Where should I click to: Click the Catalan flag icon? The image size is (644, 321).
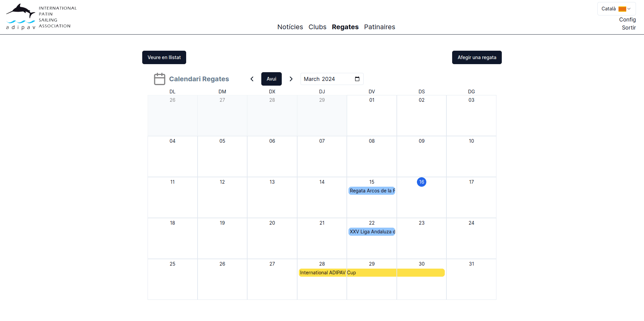pyautogui.click(x=622, y=9)
